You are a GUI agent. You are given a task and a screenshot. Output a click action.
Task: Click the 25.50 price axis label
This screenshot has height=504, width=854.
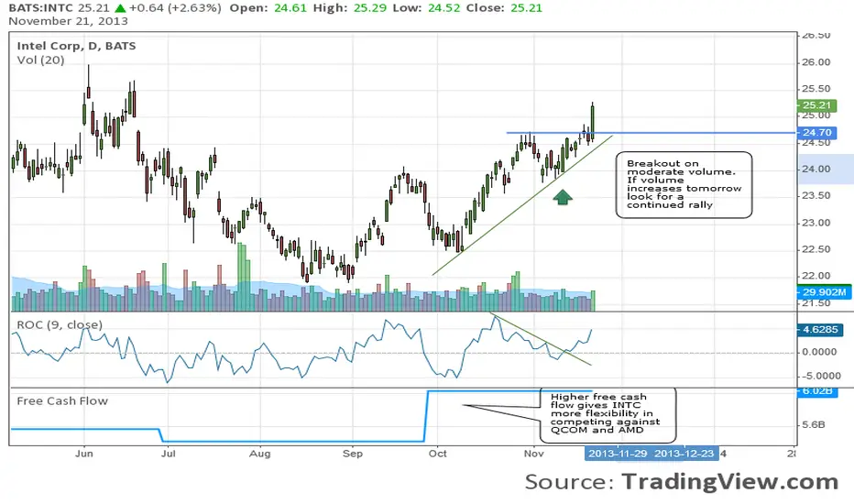click(x=816, y=89)
